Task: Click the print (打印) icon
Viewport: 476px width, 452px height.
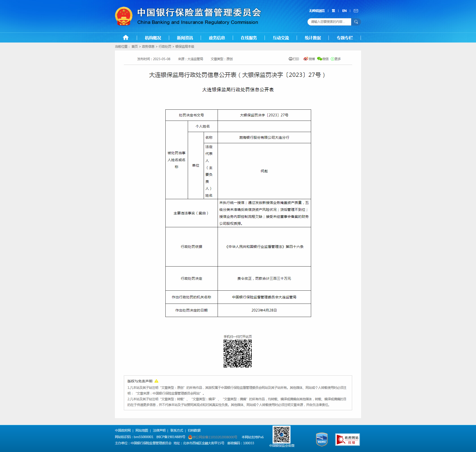Action: point(294,59)
